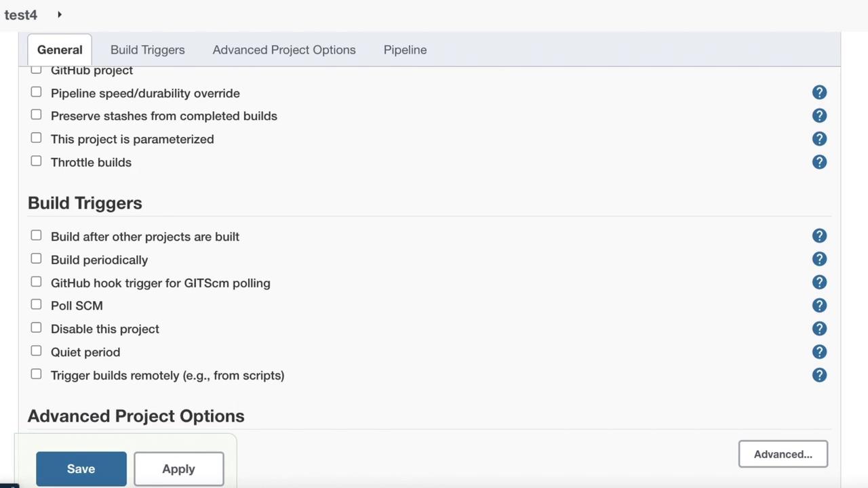The width and height of the screenshot is (868, 488).
Task: Expand the test4 breadcrumb arrow
Action: [x=60, y=14]
